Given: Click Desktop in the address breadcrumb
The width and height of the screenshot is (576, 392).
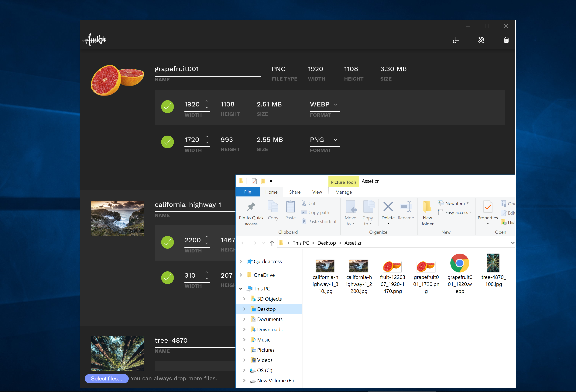Looking at the screenshot, I should point(326,243).
